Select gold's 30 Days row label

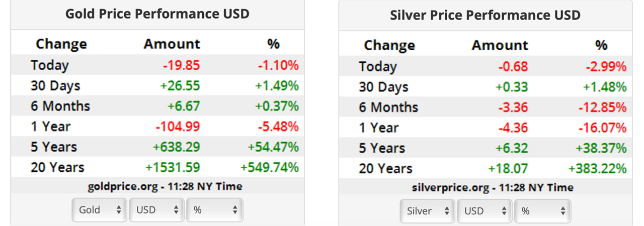(x=55, y=86)
